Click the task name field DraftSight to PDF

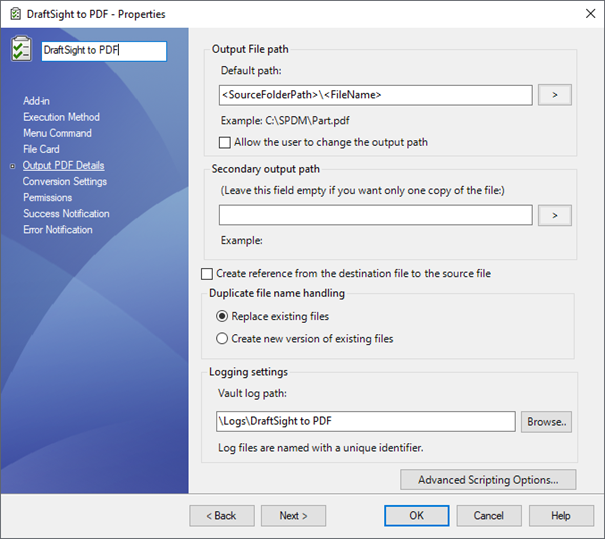103,50
